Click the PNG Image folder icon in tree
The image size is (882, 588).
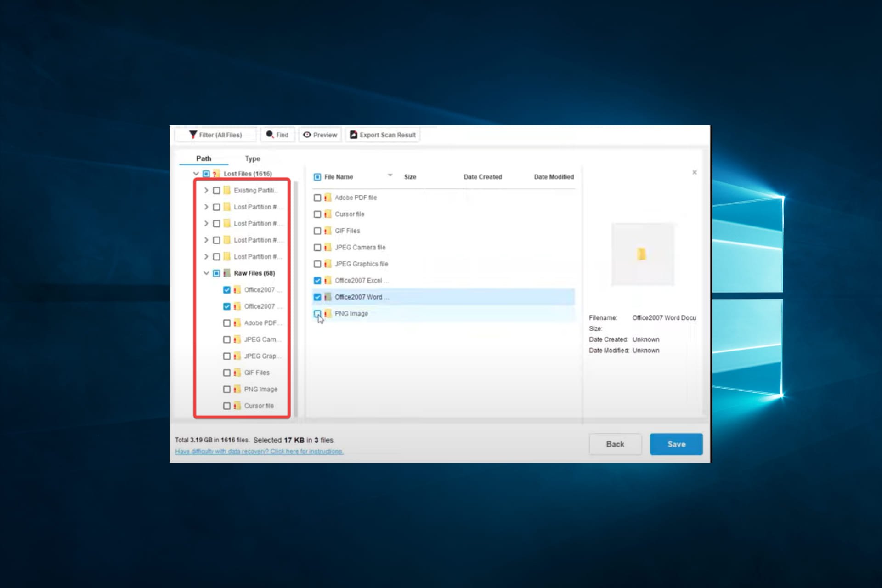click(x=237, y=389)
